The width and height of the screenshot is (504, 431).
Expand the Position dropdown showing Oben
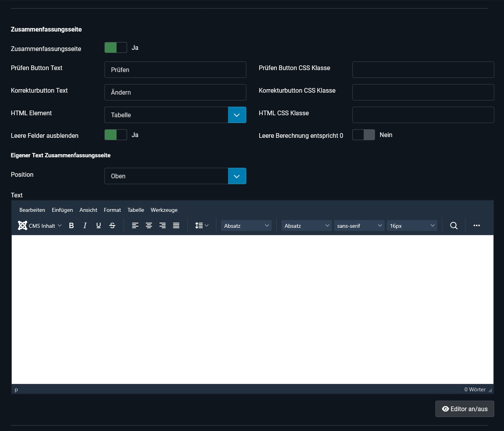pos(175,176)
